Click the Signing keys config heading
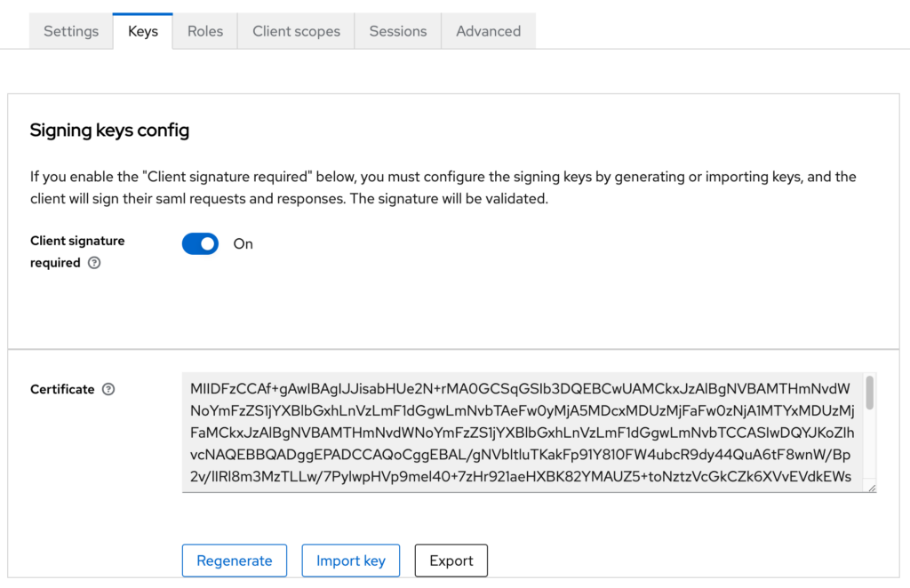This screenshot has width=910, height=588. 109,131
